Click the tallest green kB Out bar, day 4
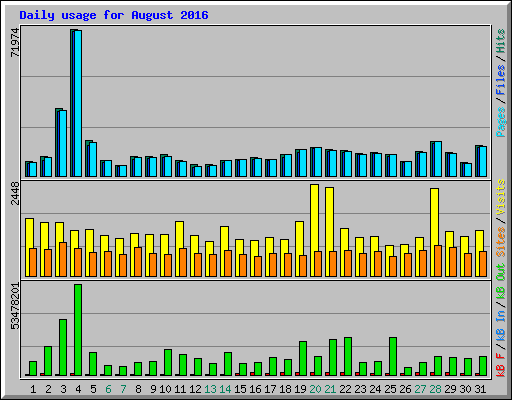The width and height of the screenshot is (512, 400). 78,330
